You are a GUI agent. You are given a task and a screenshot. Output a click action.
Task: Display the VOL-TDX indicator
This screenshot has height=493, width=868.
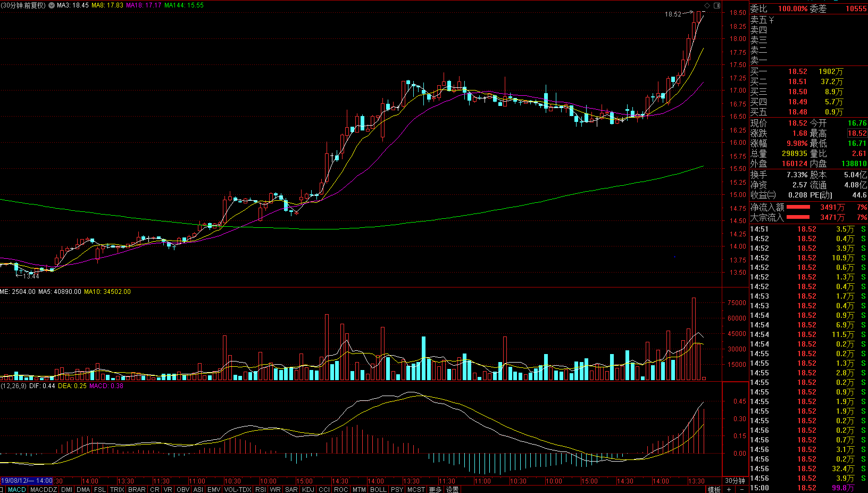pyautogui.click(x=238, y=489)
